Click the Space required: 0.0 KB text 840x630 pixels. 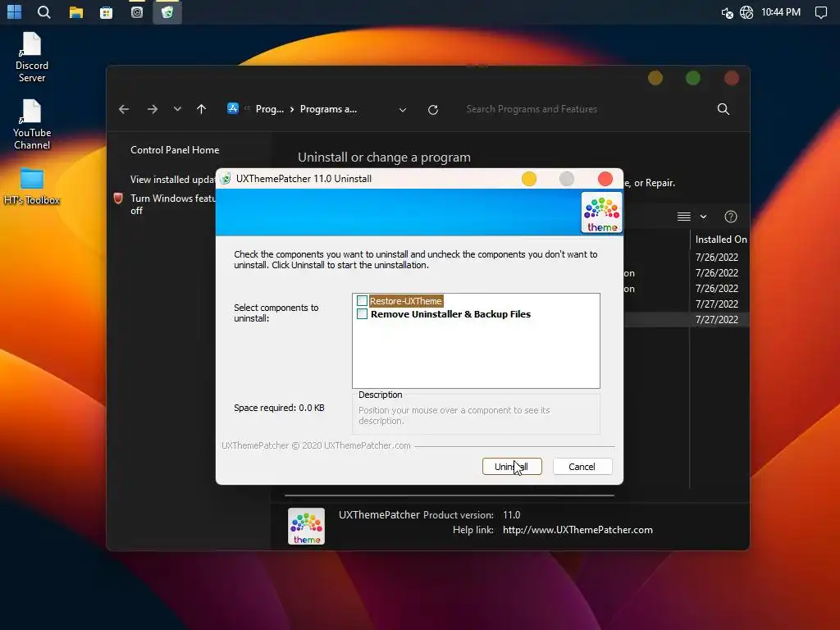point(279,408)
